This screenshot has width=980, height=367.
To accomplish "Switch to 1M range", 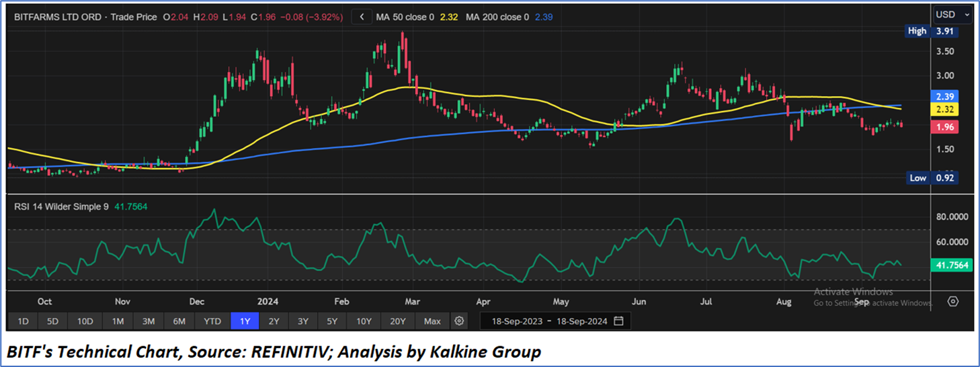I will coord(118,321).
